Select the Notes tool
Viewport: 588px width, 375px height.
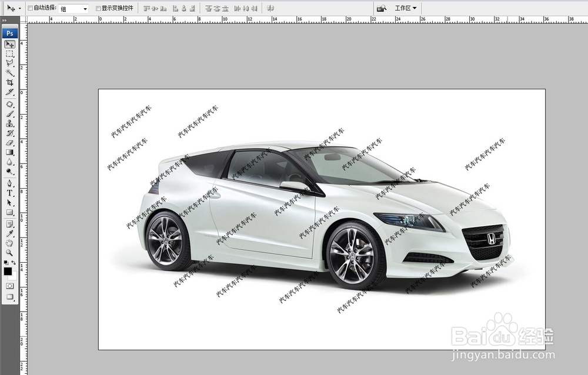(x=10, y=225)
